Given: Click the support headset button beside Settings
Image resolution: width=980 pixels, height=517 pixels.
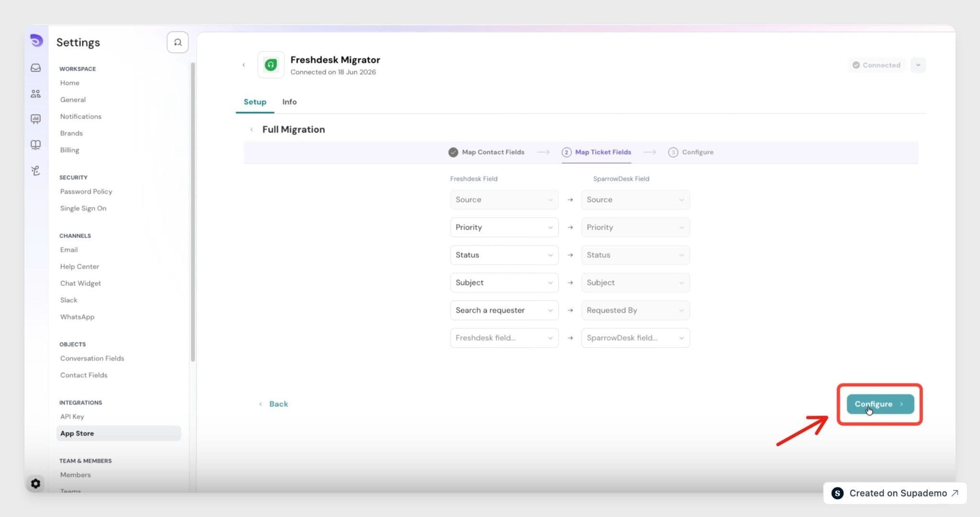Looking at the screenshot, I should [x=178, y=43].
